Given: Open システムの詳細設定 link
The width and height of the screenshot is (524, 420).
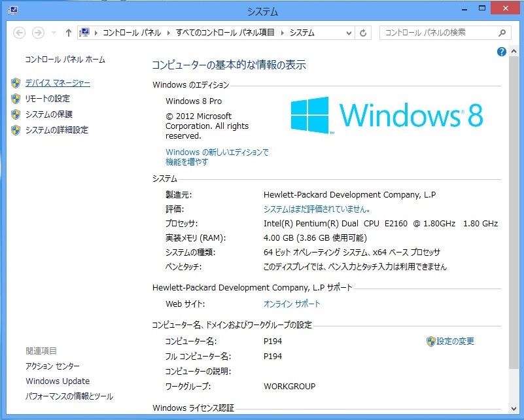Looking at the screenshot, I should click(x=57, y=130).
